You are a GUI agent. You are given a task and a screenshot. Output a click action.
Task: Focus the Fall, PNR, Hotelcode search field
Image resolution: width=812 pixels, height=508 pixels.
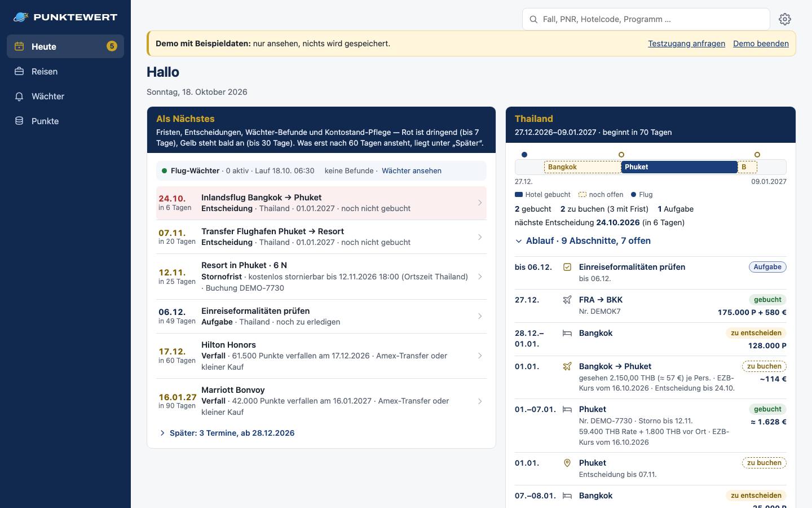646,19
